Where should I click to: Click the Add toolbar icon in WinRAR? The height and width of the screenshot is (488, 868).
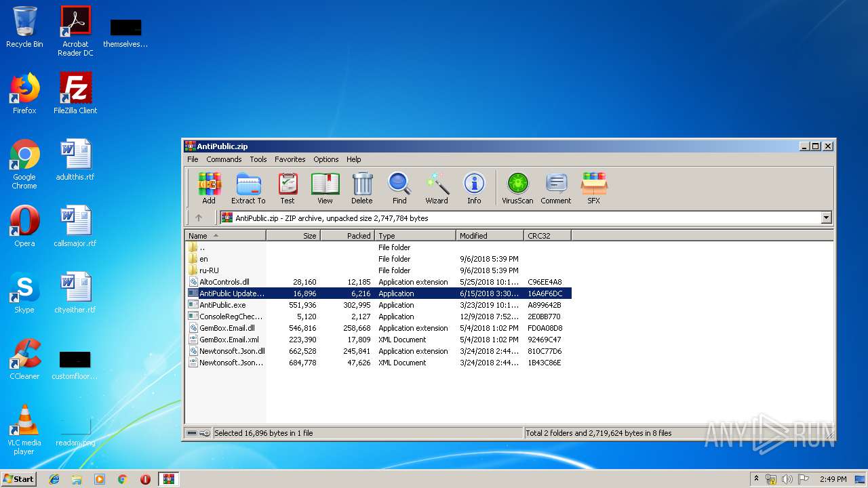click(x=209, y=188)
